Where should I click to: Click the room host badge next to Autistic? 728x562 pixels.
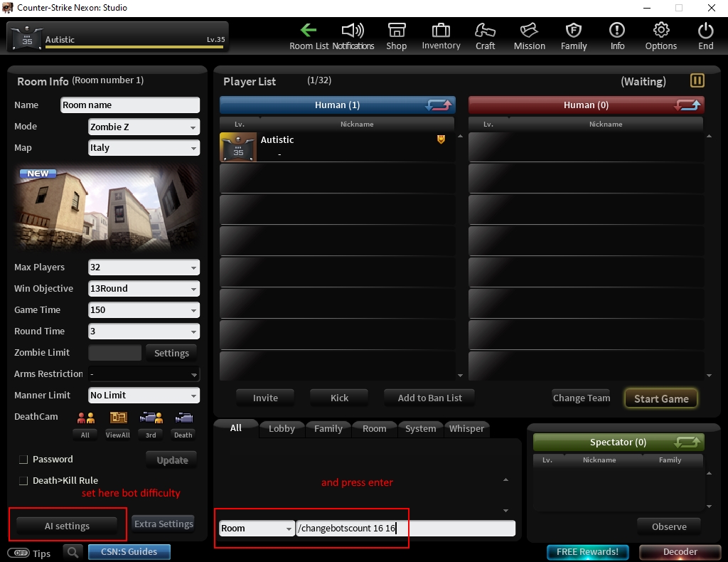(x=441, y=139)
